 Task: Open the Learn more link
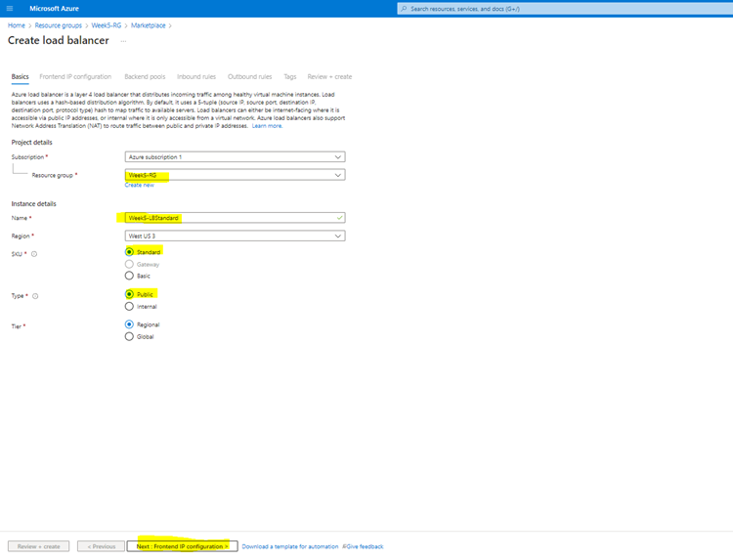(267, 126)
